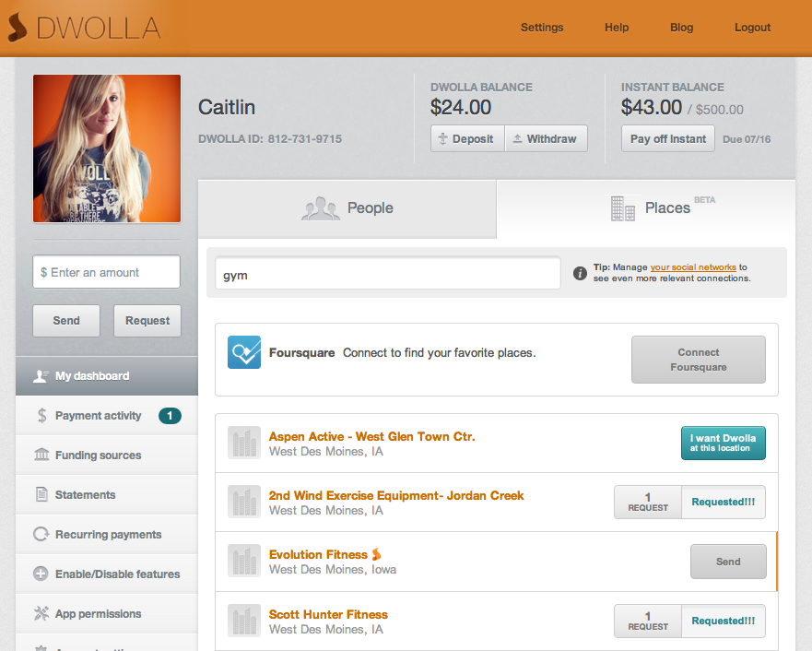Screen dimensions: 812x651
Task: Open Enable/Disable features in the sidebar
Action: (x=107, y=574)
